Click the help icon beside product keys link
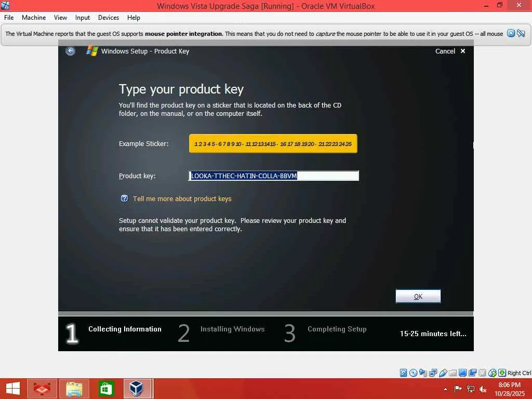532x399 pixels. point(124,198)
